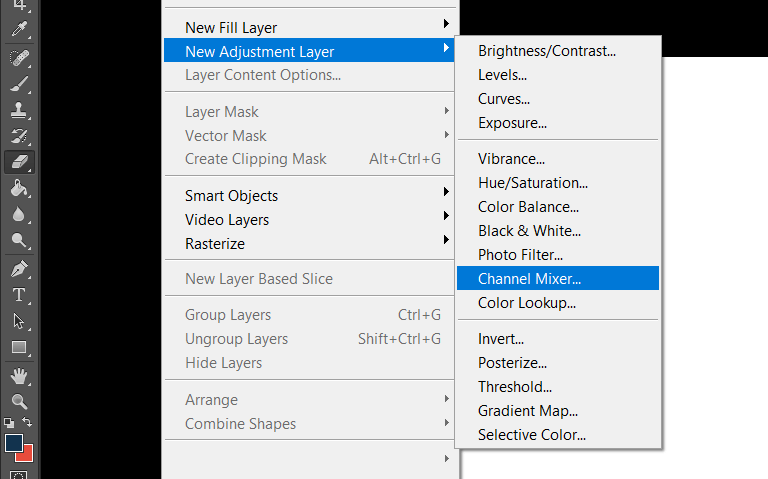768x479 pixels.
Task: Select the Brush tool
Action: click(19, 84)
